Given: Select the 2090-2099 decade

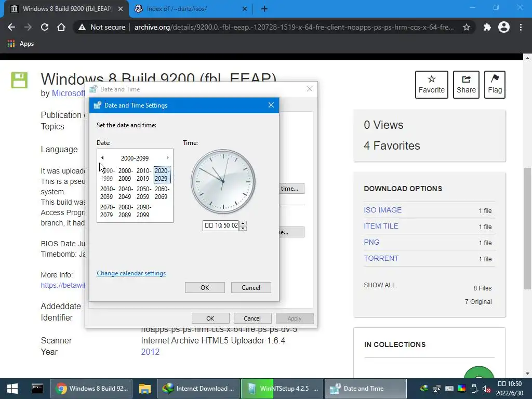Looking at the screenshot, I should tap(143, 211).
